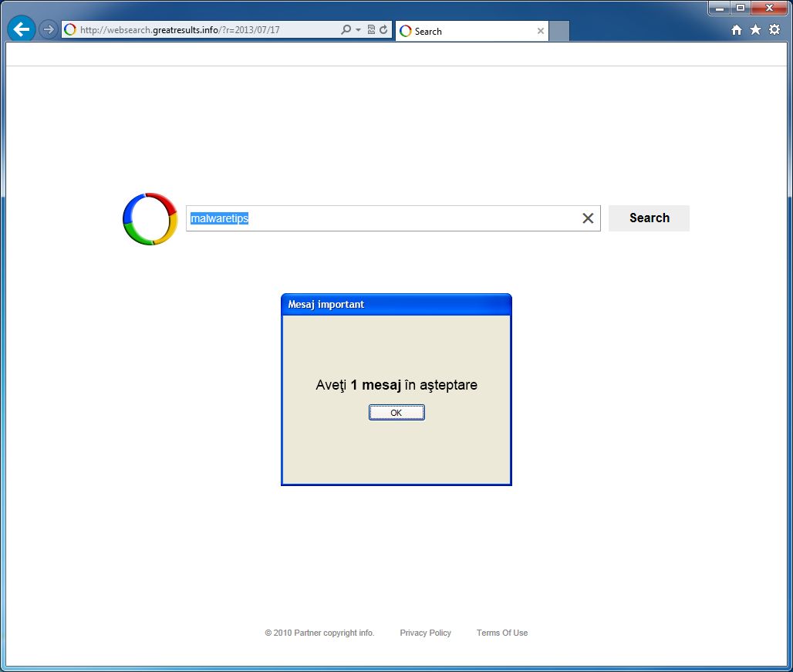
Task: Expand the address bar autocomplete dropdown arrow
Action: (x=358, y=30)
